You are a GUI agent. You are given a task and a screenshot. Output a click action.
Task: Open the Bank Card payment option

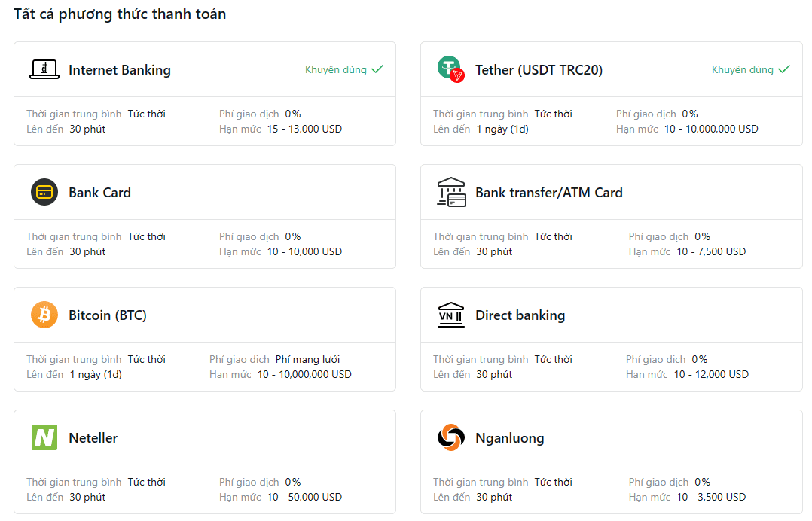coord(205,216)
